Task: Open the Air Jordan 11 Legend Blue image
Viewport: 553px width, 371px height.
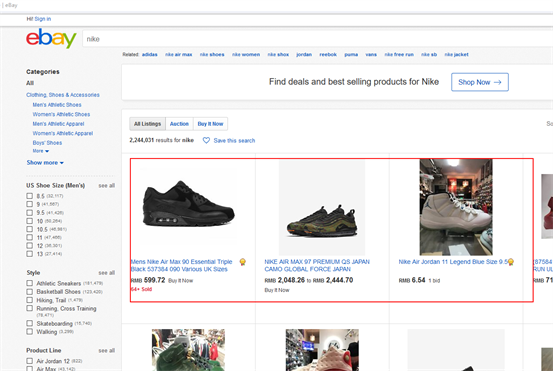Action: 456,207
